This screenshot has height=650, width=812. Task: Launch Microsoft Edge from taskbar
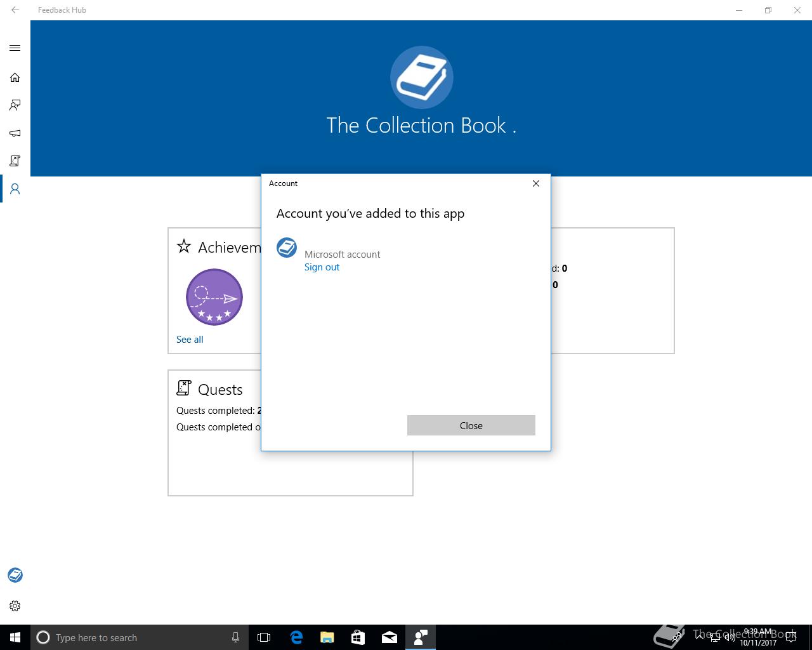pyautogui.click(x=296, y=637)
